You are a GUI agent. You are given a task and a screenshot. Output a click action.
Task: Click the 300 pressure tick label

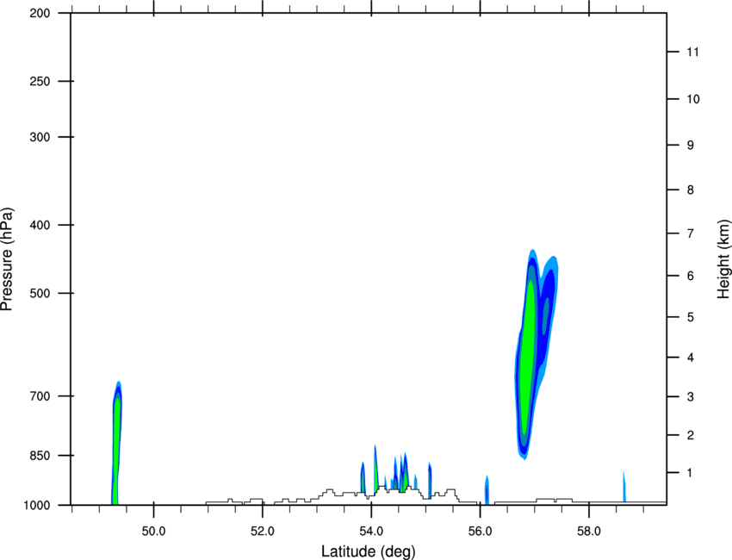[x=40, y=137]
